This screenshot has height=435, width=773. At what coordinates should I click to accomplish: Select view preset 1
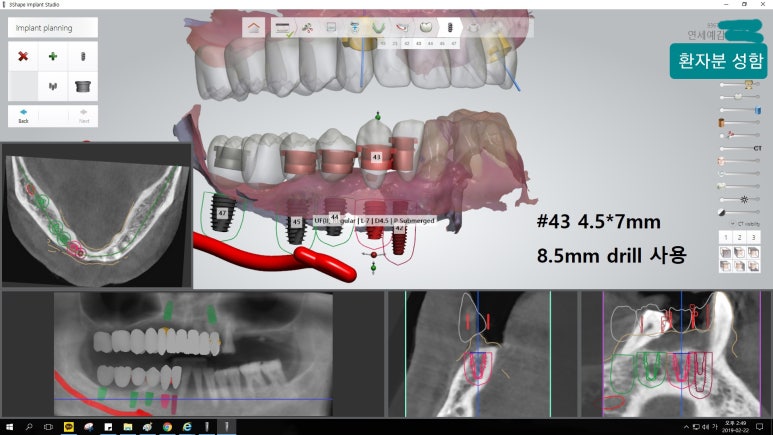point(726,237)
